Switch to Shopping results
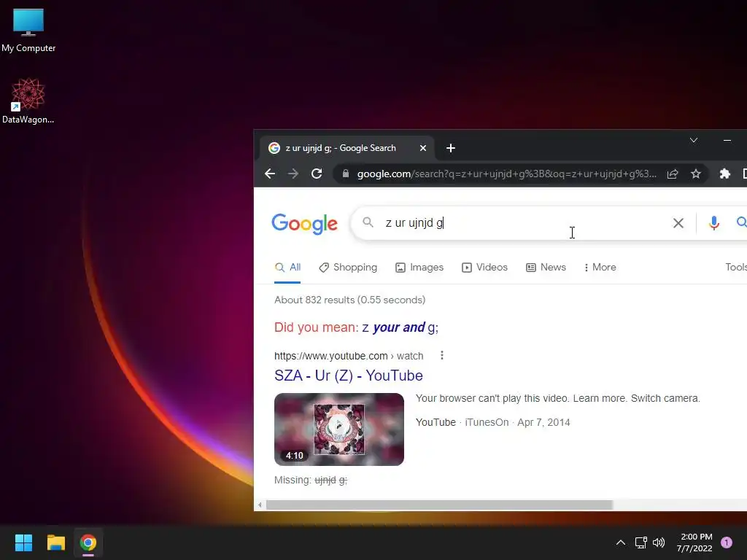Image resolution: width=747 pixels, height=560 pixels. tap(348, 267)
